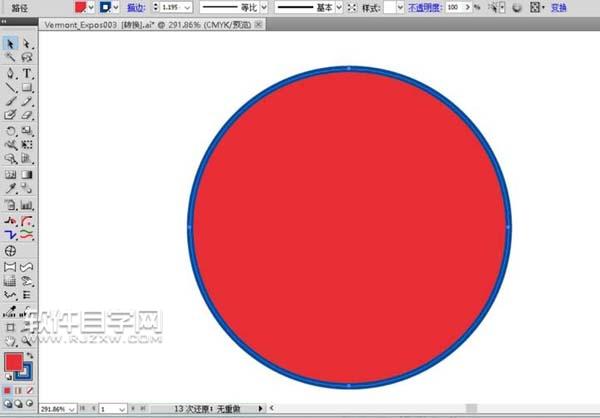600x418 pixels.
Task: Click the red fill swatch in control bar
Action: pyautogui.click(x=80, y=7)
